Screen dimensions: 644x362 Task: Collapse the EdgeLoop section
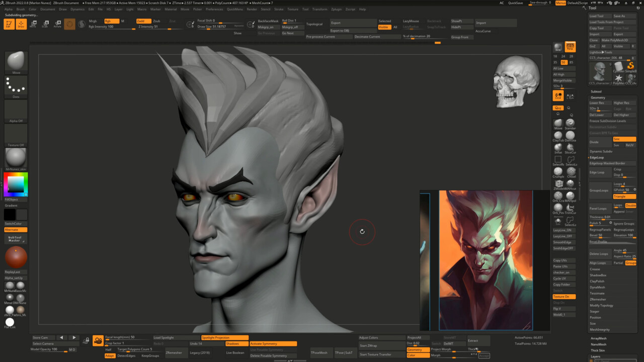tap(597, 157)
